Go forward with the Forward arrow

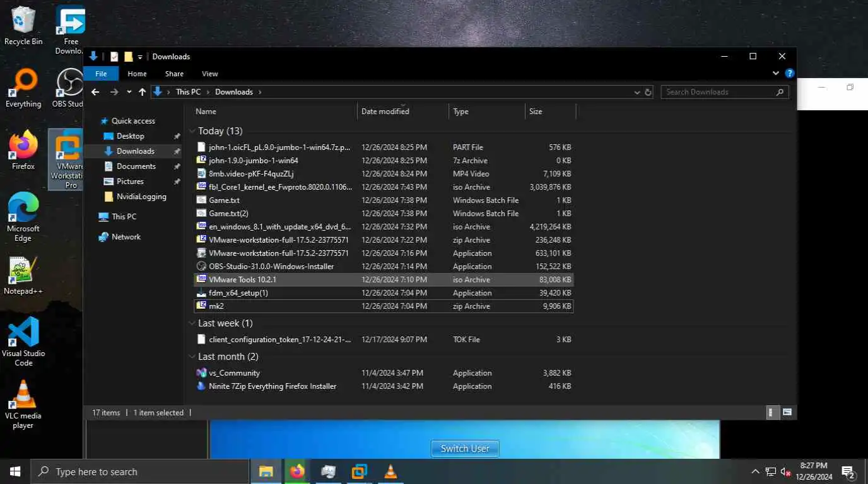(x=114, y=92)
